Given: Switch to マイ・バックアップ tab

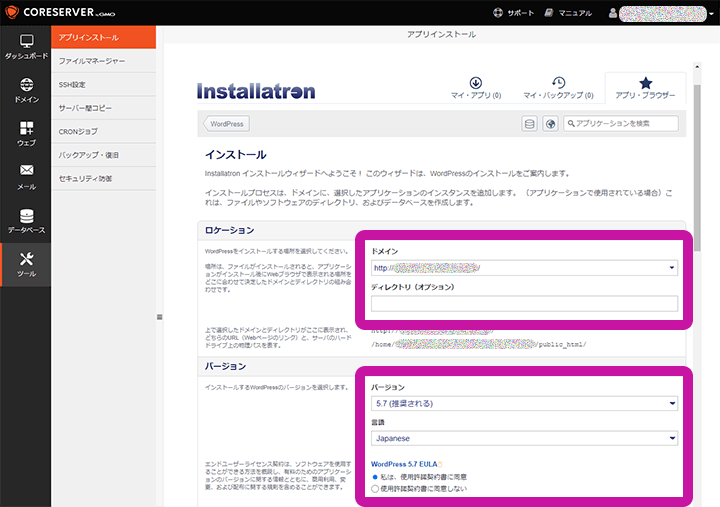Looking at the screenshot, I should click(558, 88).
